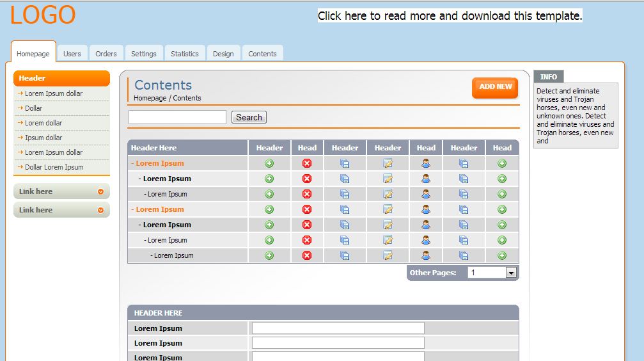Focus the search text field
The width and height of the screenshot is (644, 361).
[177, 117]
